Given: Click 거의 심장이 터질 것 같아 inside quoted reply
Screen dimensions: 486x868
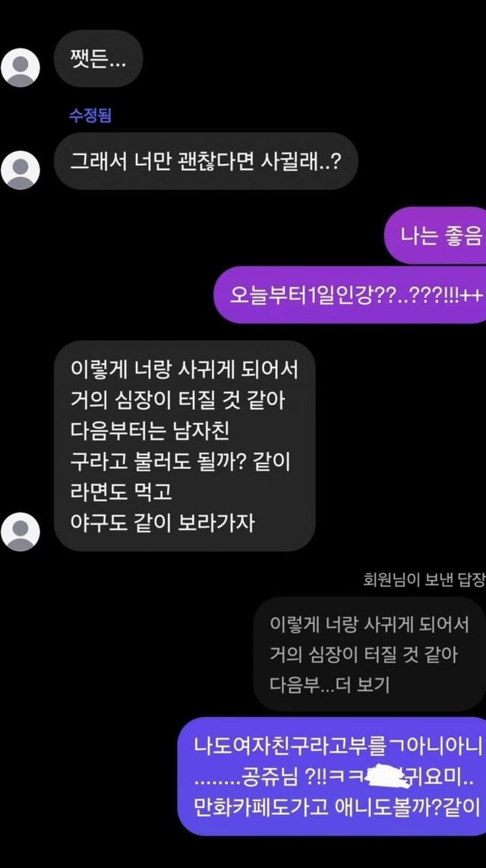Looking at the screenshot, I should coord(364,655).
